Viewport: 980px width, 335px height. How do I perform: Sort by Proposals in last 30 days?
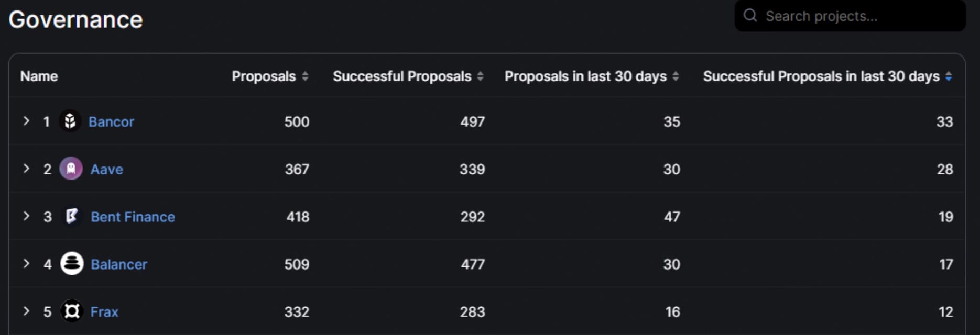[676, 76]
